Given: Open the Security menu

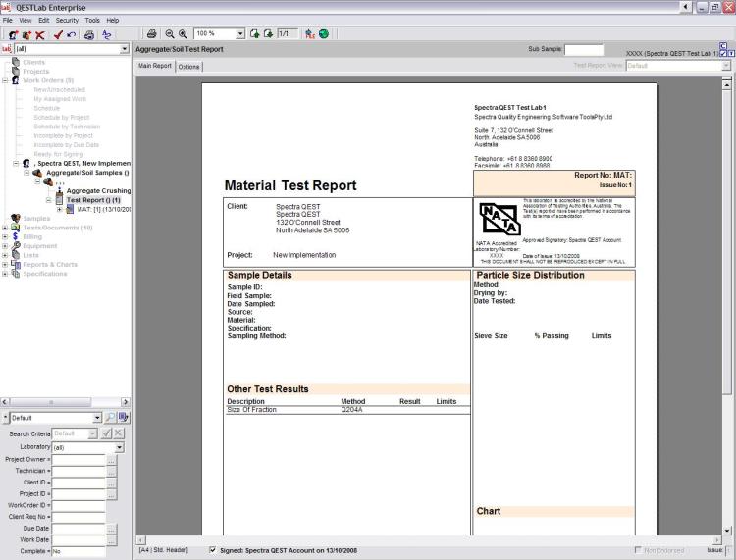Looking at the screenshot, I should tap(68, 20).
